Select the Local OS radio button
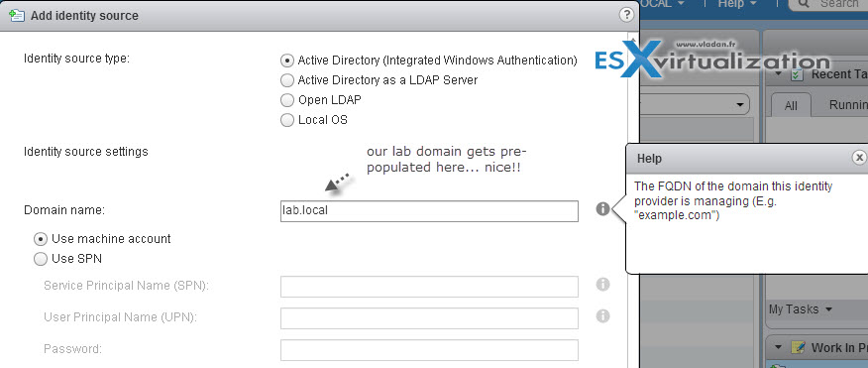This screenshot has width=868, height=368. click(x=286, y=120)
